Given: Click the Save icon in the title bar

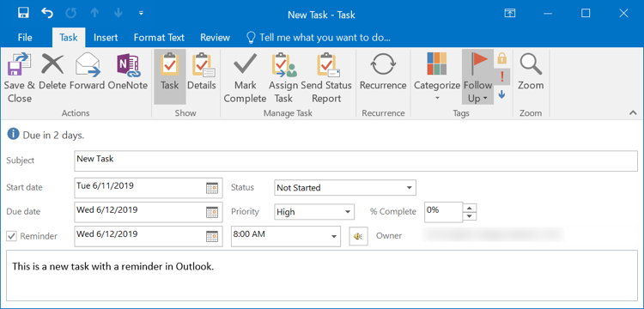Looking at the screenshot, I should tap(23, 13).
